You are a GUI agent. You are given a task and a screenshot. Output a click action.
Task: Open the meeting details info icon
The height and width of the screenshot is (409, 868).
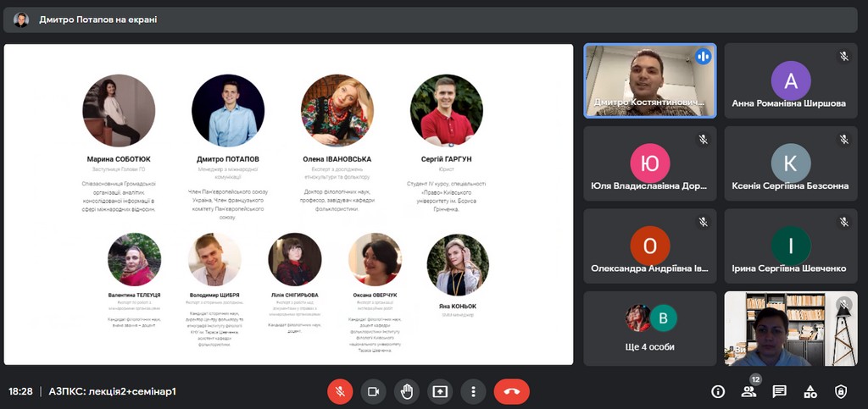(x=718, y=391)
